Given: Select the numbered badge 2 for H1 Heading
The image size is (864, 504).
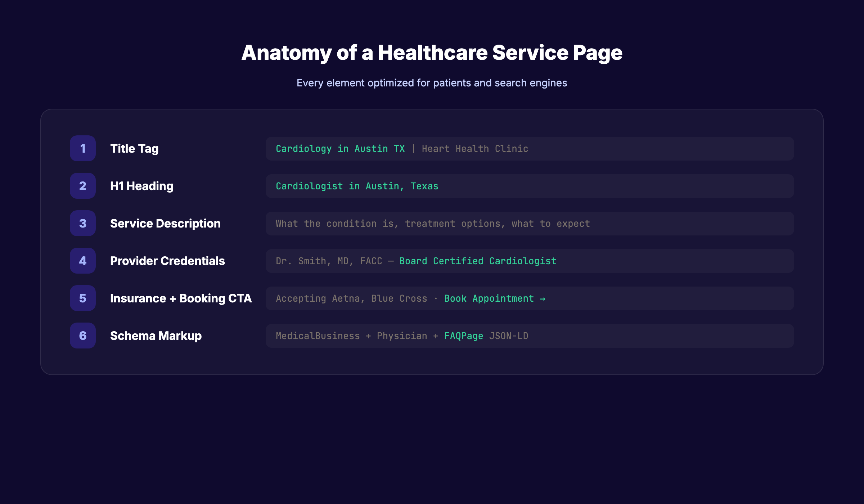Looking at the screenshot, I should 82,186.
